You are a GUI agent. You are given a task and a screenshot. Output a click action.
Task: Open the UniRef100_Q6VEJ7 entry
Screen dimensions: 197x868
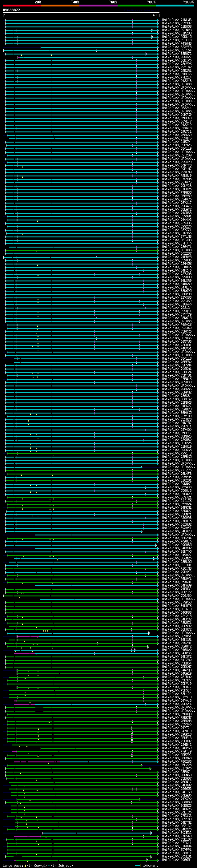[x=177, y=121]
